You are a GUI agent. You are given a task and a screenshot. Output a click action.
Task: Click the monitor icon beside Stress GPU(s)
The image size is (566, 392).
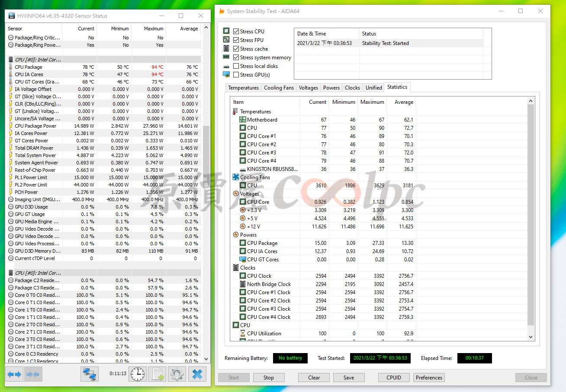tap(226, 74)
